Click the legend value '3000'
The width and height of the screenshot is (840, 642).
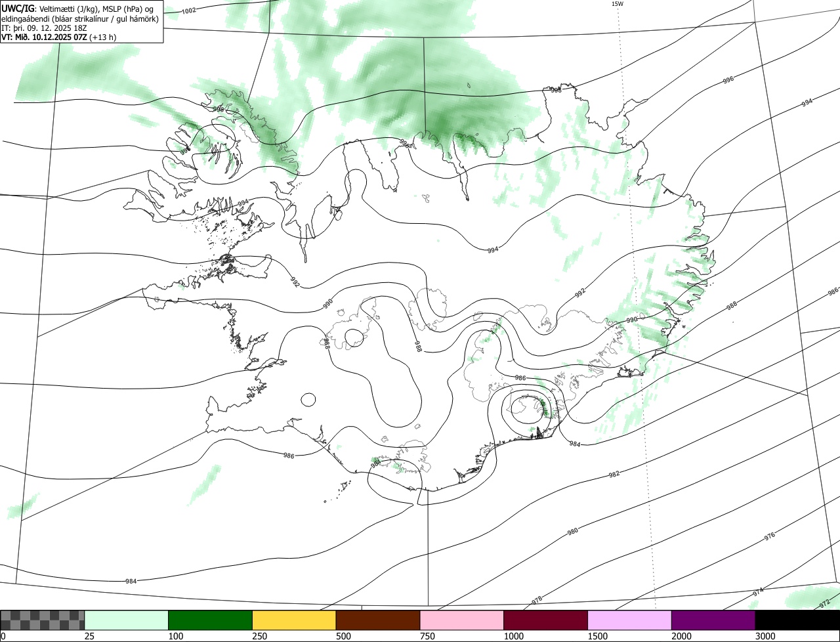click(765, 636)
